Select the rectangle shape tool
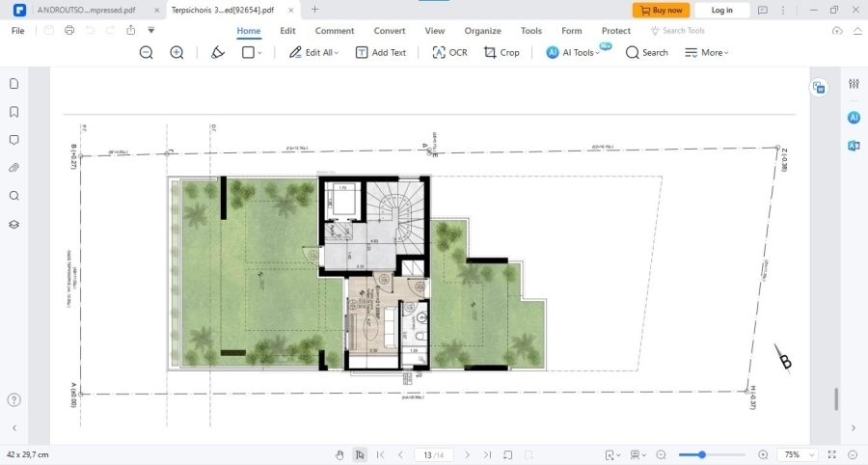This screenshot has height=465, width=868. pyautogui.click(x=248, y=53)
